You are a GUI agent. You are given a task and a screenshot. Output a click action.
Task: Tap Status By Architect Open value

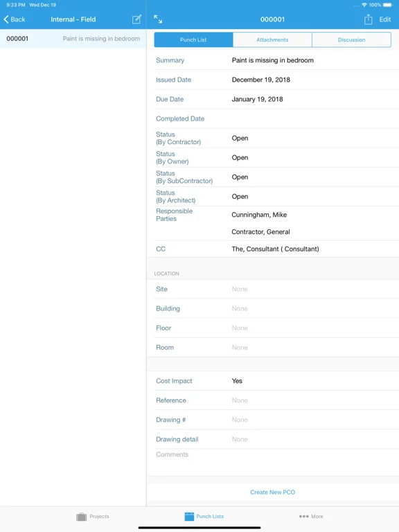(240, 197)
